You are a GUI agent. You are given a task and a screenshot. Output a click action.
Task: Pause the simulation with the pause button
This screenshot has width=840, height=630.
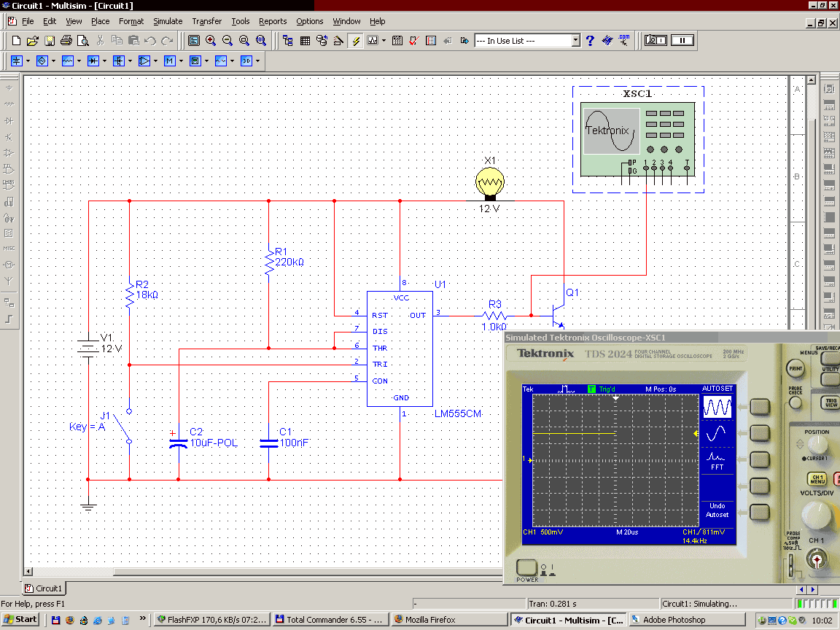click(682, 41)
